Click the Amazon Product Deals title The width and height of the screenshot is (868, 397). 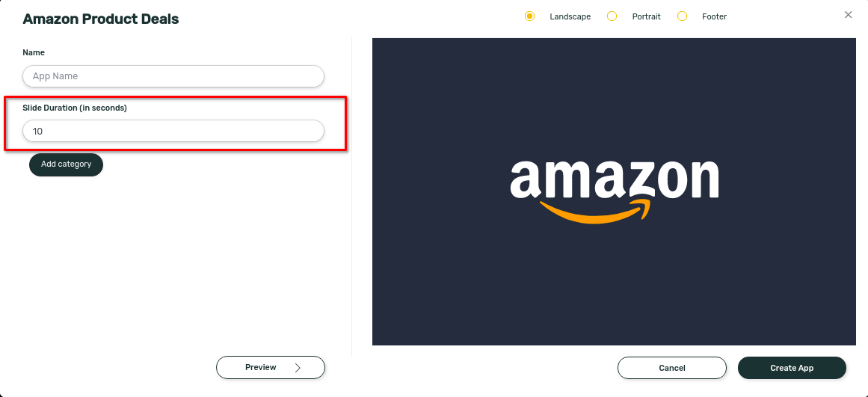point(101,19)
